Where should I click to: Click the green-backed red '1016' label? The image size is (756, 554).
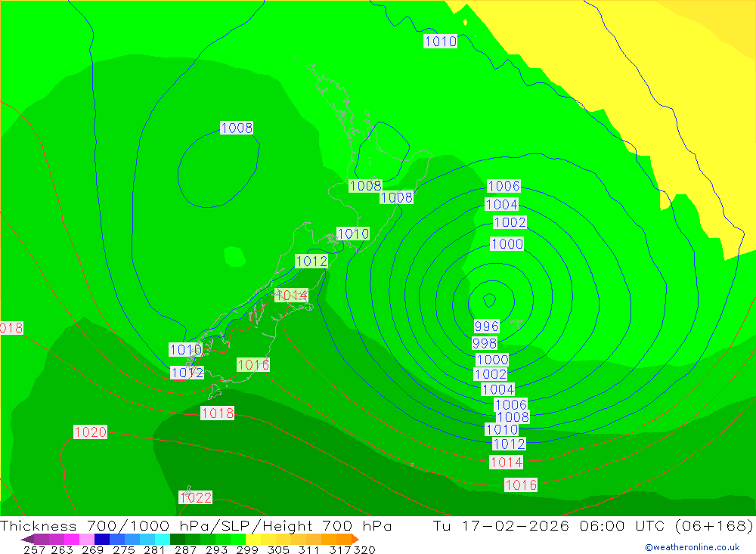253,364
